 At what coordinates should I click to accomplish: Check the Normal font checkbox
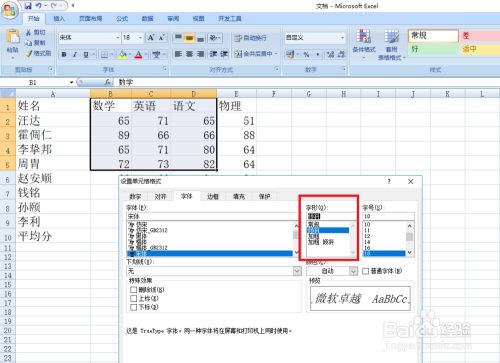pyautogui.click(x=366, y=271)
